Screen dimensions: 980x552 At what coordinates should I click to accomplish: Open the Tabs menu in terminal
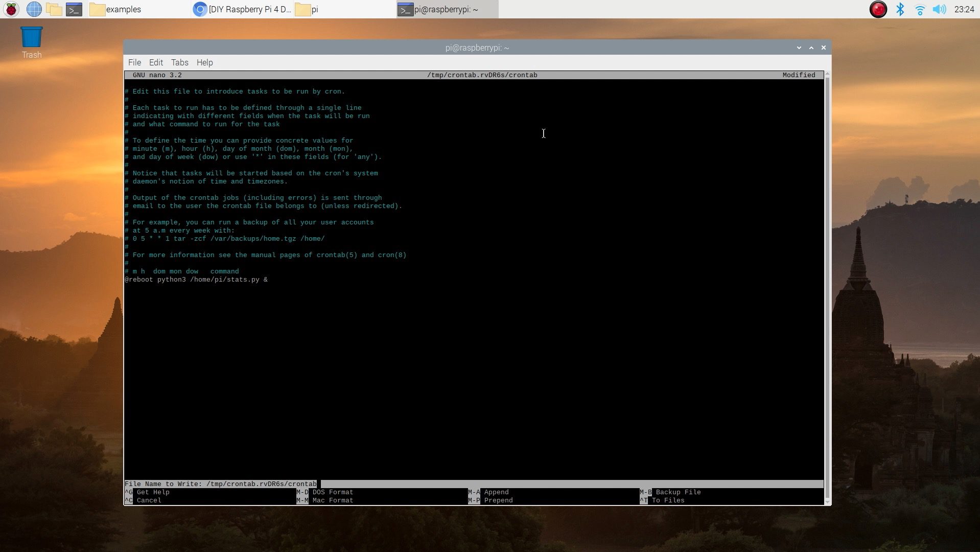coord(179,62)
